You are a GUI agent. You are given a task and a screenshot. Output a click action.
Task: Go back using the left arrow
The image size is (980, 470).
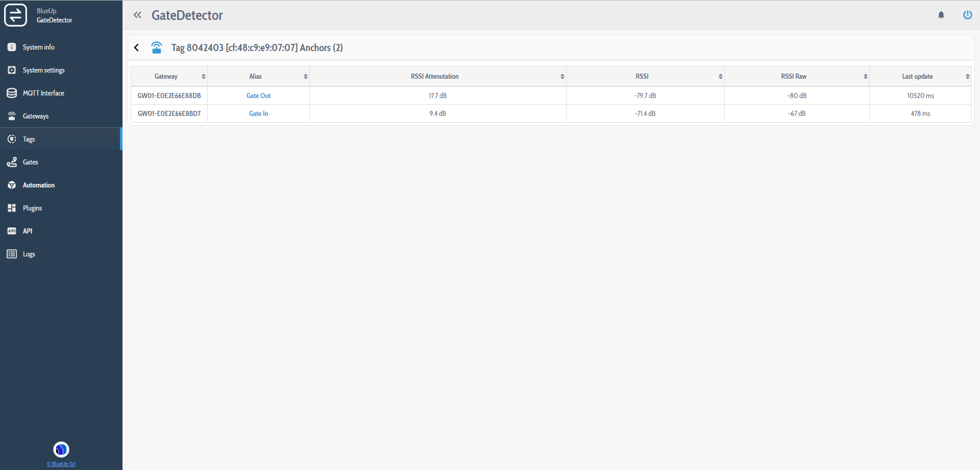click(137, 48)
